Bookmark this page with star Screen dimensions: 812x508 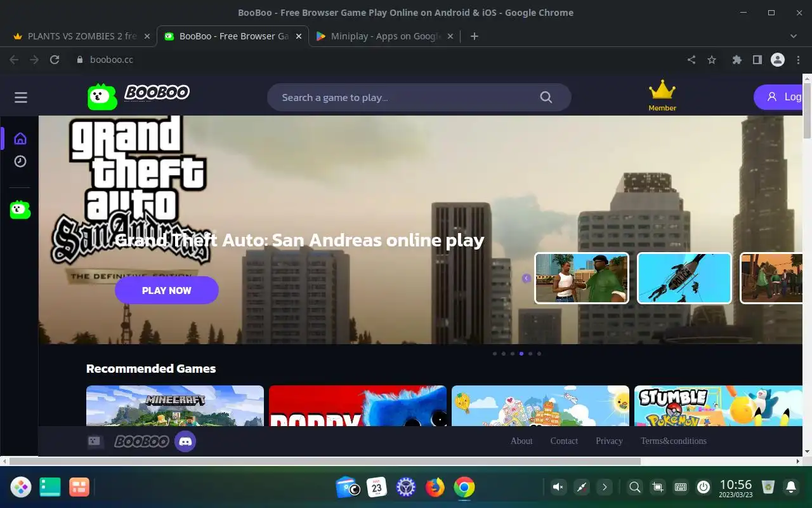[x=712, y=60]
